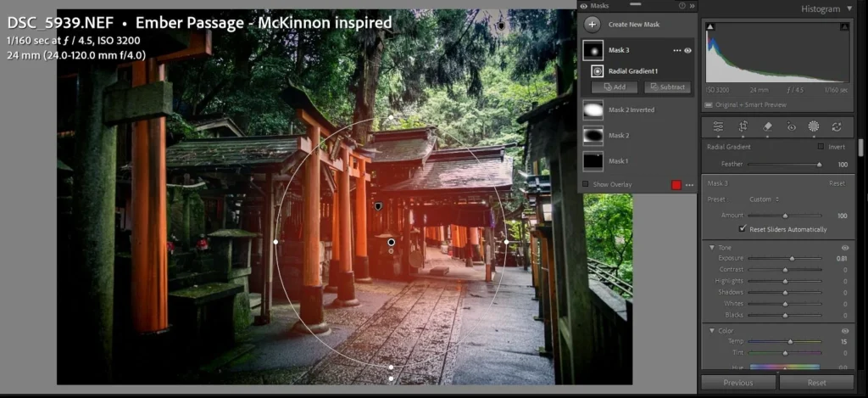Viewport: 868px width, 398px height.
Task: Collapse the Color section triangle
Action: tap(712, 331)
